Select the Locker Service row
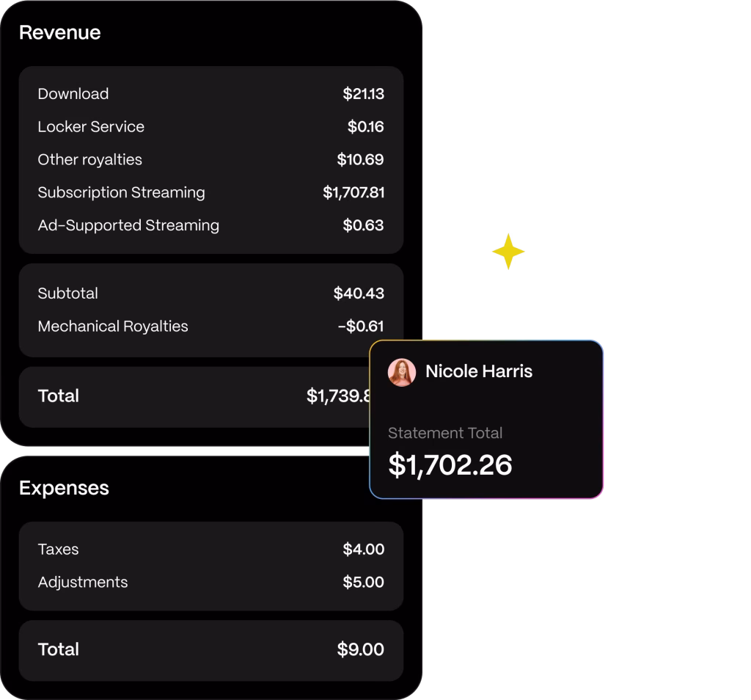751x700 pixels. tap(210, 127)
